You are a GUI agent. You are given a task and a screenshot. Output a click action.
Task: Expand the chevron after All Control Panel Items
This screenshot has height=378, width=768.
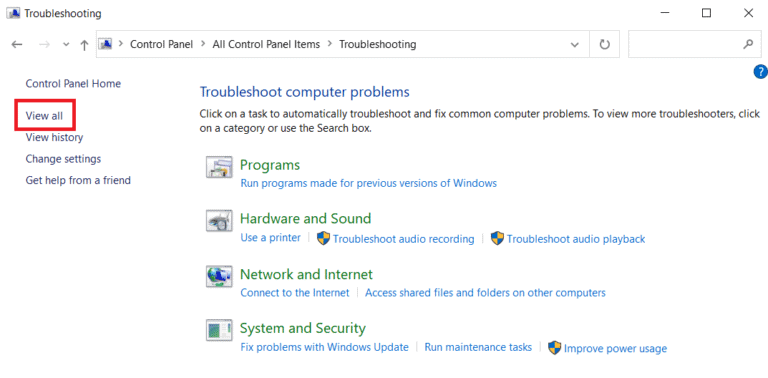329,44
